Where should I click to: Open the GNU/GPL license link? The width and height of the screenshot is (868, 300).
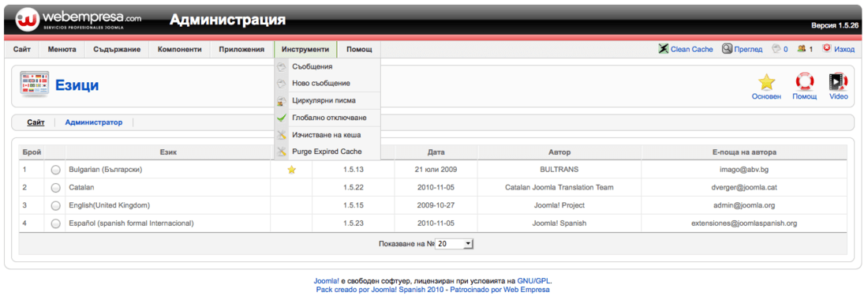[x=534, y=280]
